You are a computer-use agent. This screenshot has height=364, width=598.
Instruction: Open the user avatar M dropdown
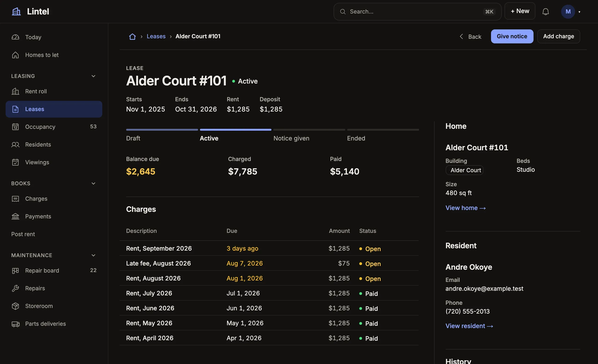click(571, 12)
